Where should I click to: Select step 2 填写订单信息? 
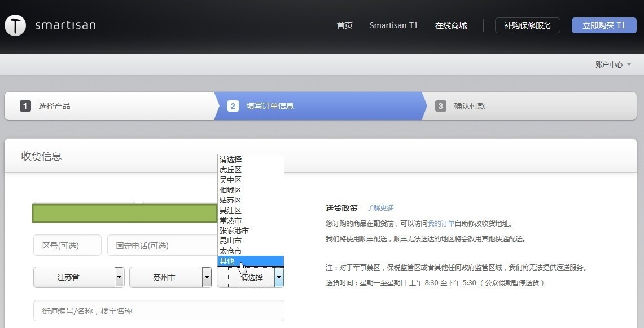(321, 106)
